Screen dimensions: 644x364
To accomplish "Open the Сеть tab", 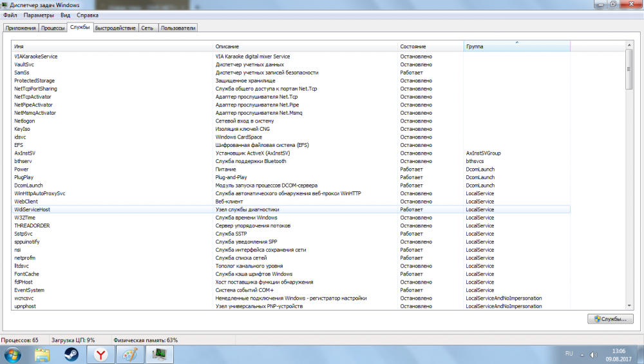I will point(147,28).
